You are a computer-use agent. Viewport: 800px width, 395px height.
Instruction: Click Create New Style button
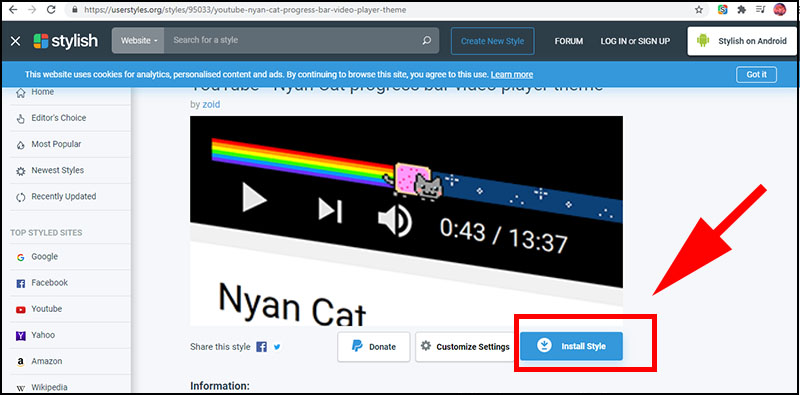(492, 41)
